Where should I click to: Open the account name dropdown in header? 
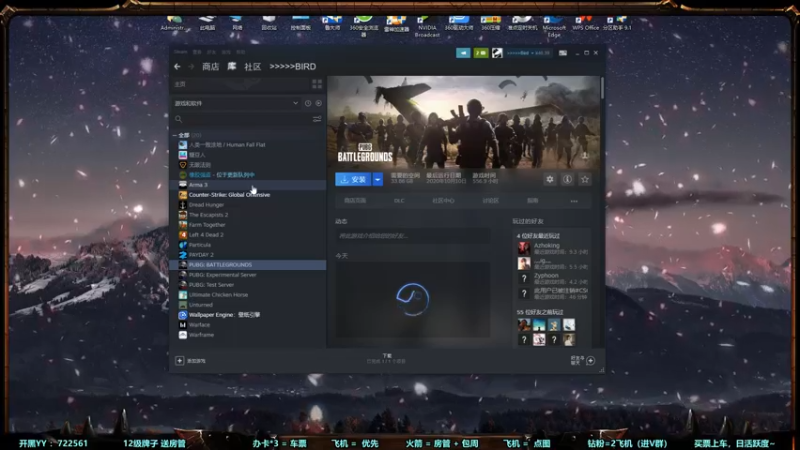[528, 53]
